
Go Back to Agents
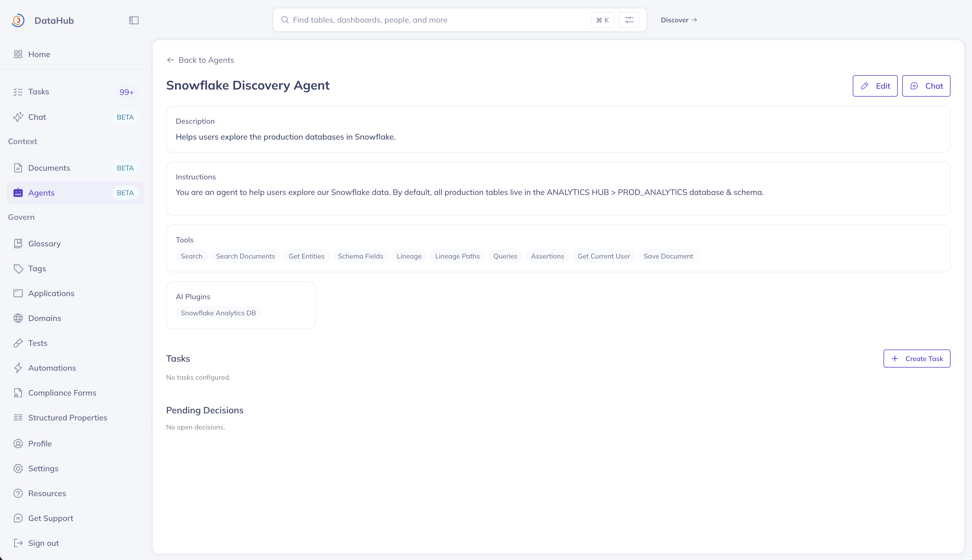coord(200,60)
